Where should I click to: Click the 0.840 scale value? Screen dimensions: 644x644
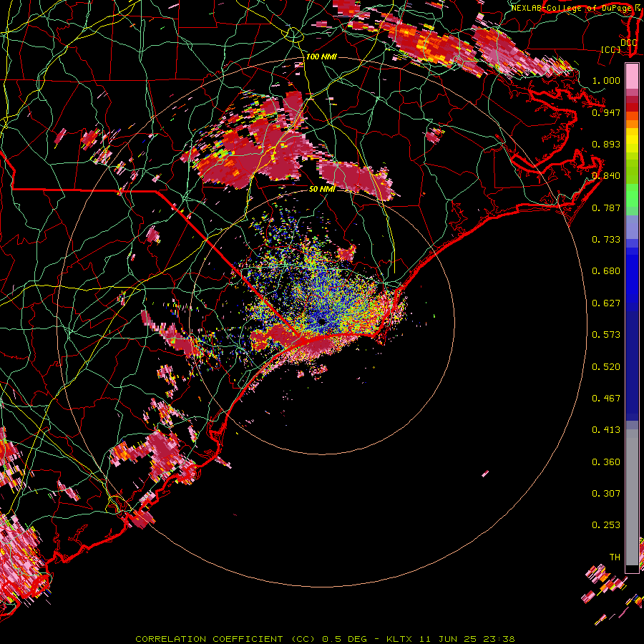coord(606,176)
